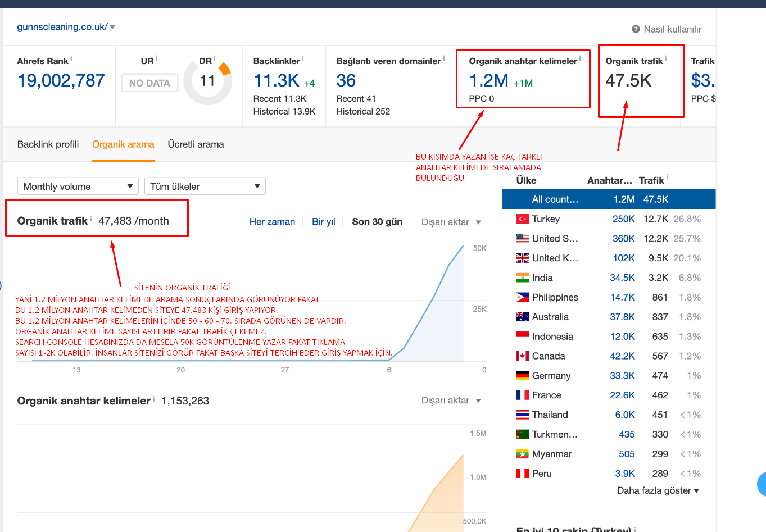Click the info icon next to top Organik trafik metric
This screenshot has width=766, height=532.
pos(666,58)
